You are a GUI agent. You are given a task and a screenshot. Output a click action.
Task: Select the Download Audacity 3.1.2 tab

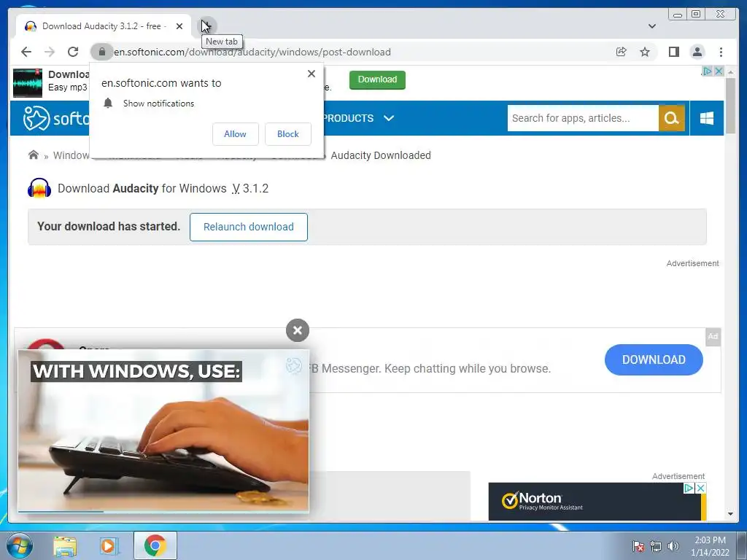click(103, 26)
